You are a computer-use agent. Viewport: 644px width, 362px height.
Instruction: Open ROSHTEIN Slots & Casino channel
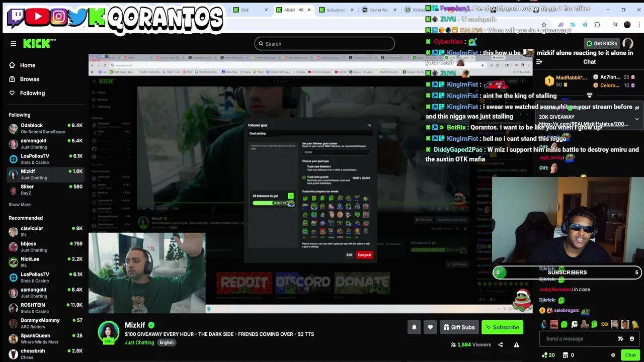45,308
